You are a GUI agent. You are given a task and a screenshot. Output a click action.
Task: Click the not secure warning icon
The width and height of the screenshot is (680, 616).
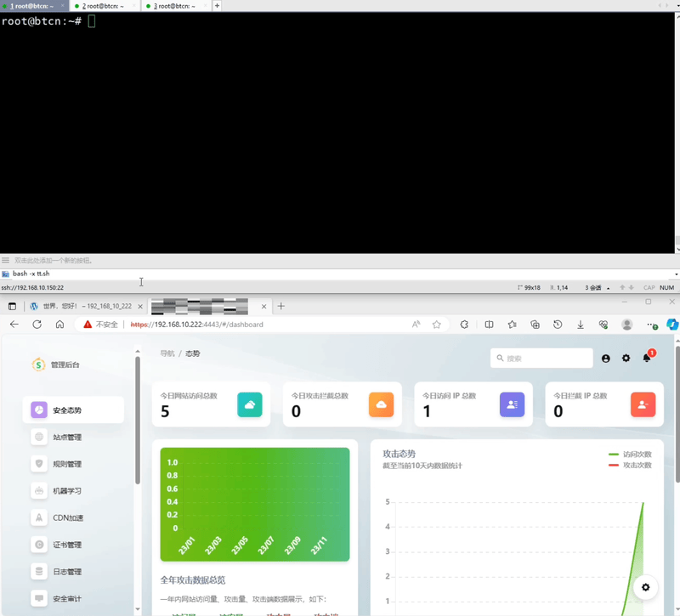(x=88, y=325)
